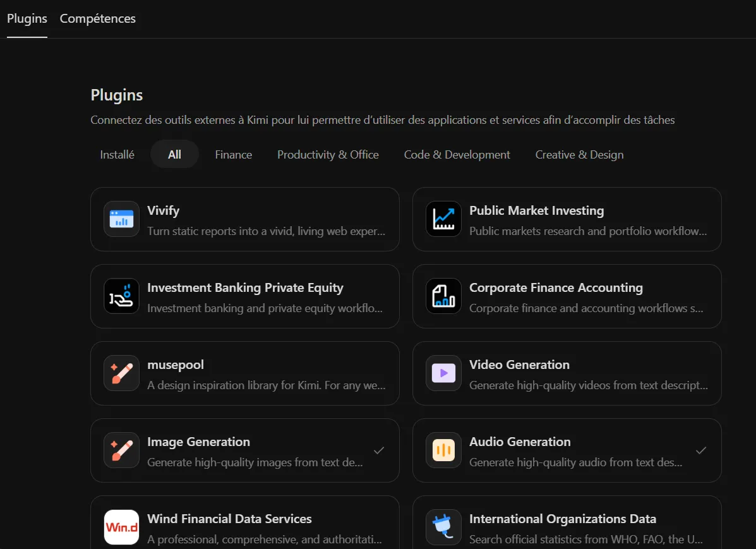
Task: Click the Image Generation brush icon
Action: click(x=121, y=450)
